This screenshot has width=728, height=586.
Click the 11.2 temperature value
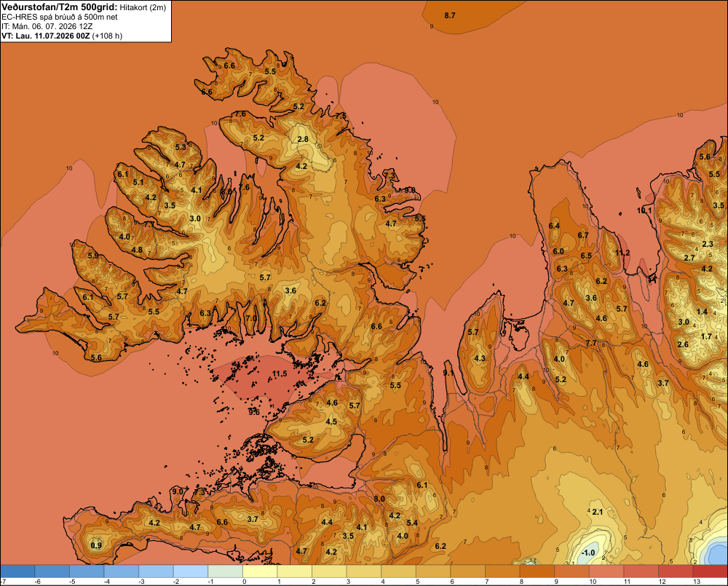tap(622, 253)
